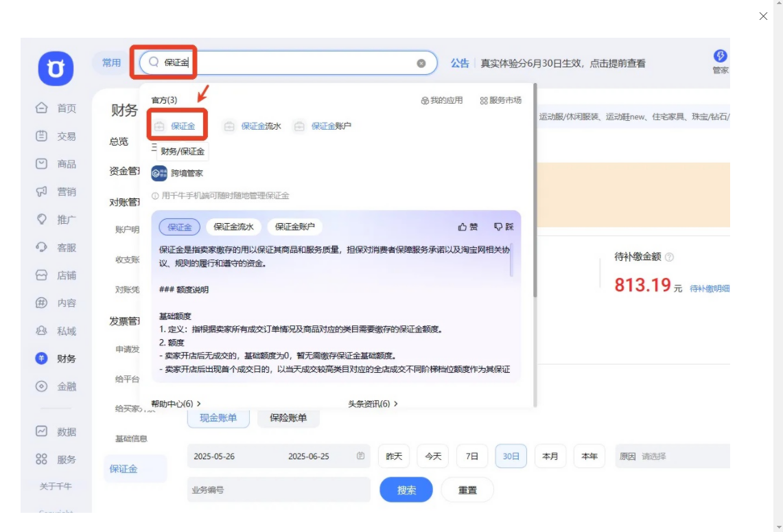Select the 保证金账户 answer chip
The image size is (783, 532).
coord(294,227)
